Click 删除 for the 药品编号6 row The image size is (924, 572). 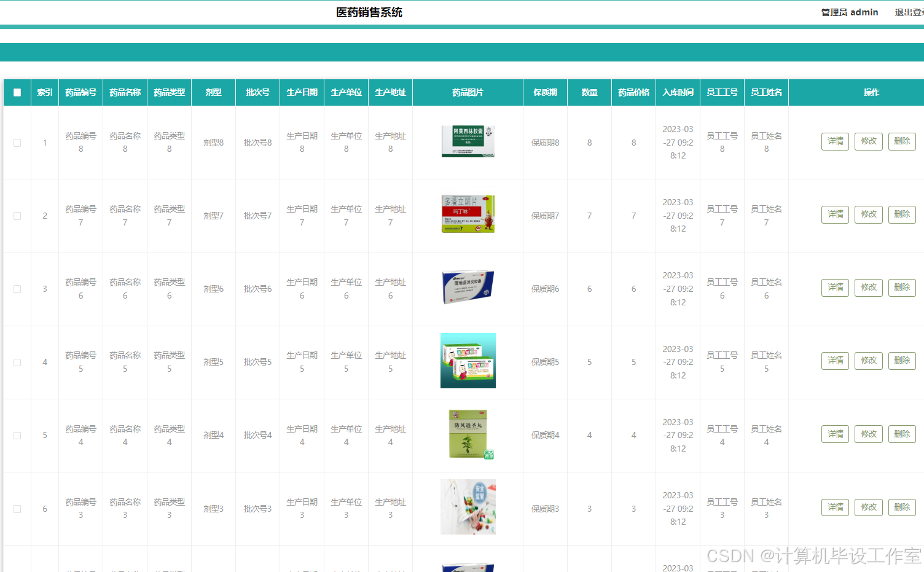(902, 288)
